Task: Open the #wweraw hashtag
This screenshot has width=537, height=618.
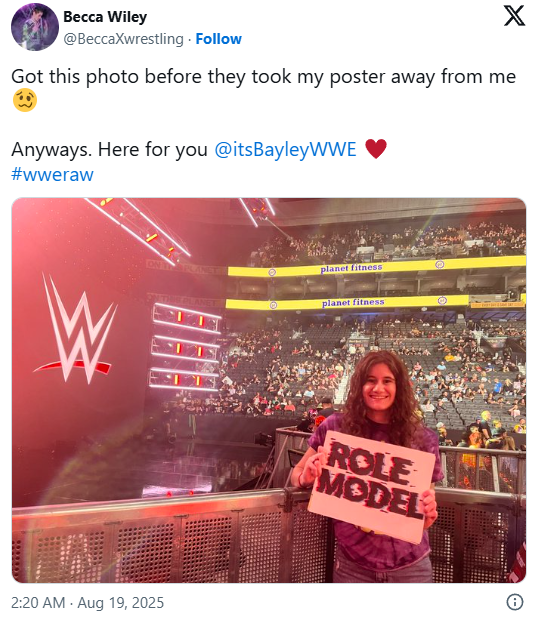Action: [52, 174]
